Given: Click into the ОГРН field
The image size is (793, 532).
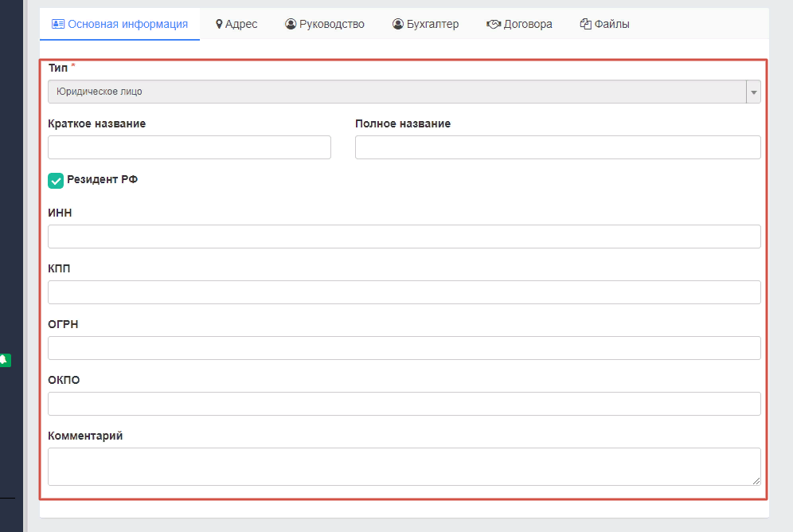Looking at the screenshot, I should coord(404,348).
